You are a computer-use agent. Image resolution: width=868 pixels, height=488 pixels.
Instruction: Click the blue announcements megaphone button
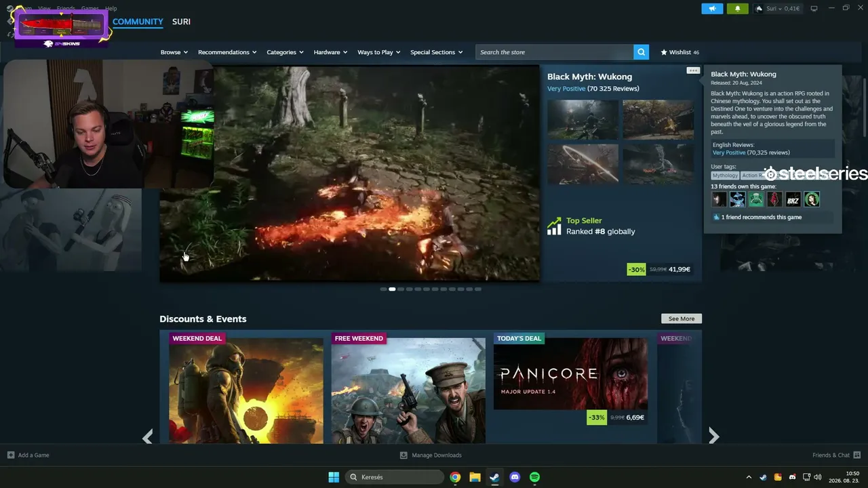tap(712, 9)
